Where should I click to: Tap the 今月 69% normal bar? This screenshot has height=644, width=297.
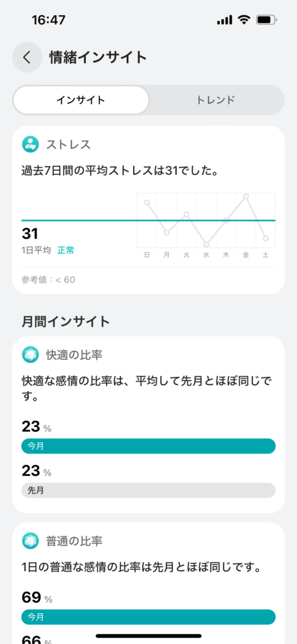click(148, 617)
